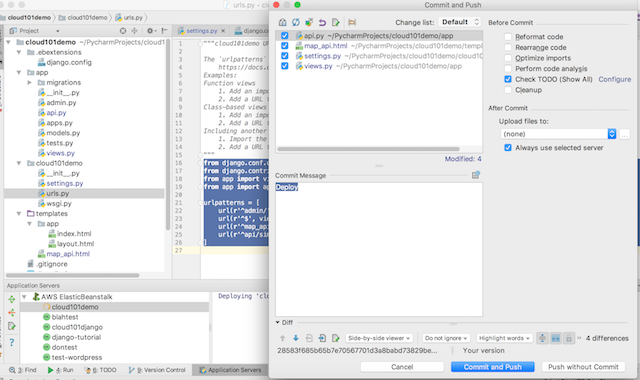Click the move to another changelist icon
Viewport: 640px width, 380px height.
309,22
